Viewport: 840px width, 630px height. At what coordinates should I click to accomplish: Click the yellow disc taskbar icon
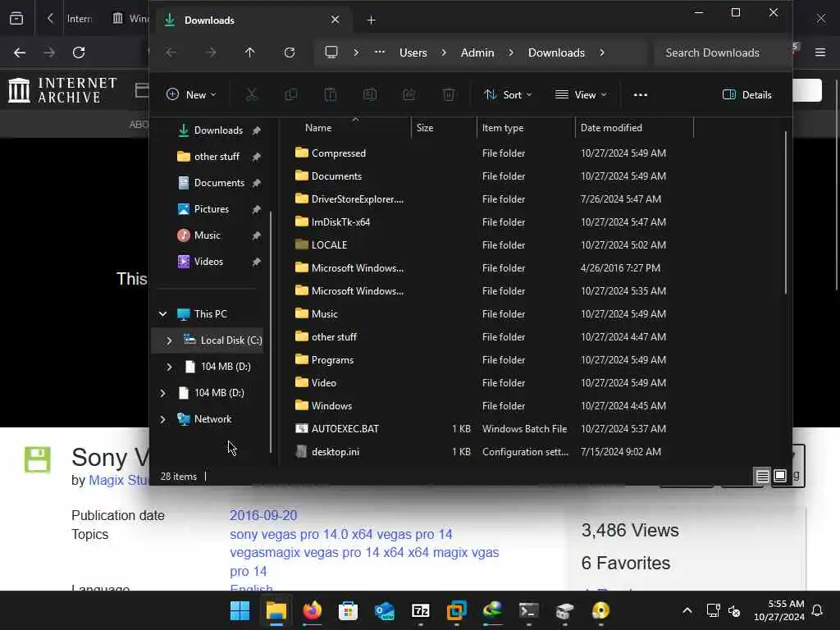tap(600, 610)
